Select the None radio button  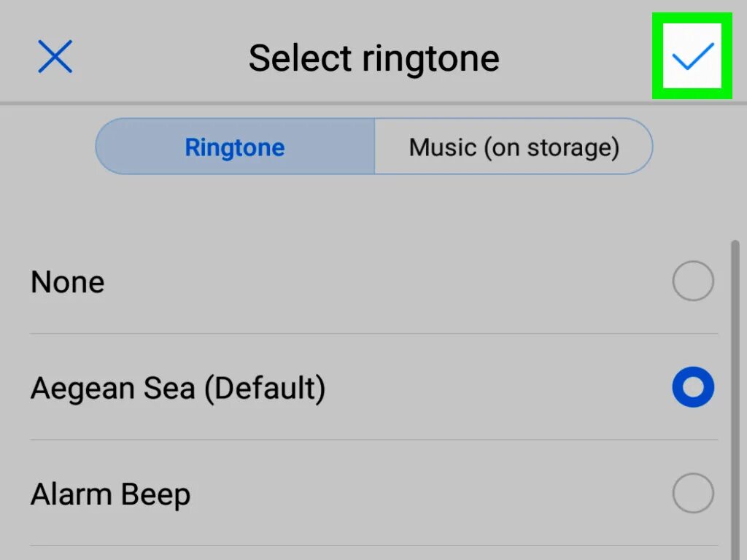tap(692, 281)
